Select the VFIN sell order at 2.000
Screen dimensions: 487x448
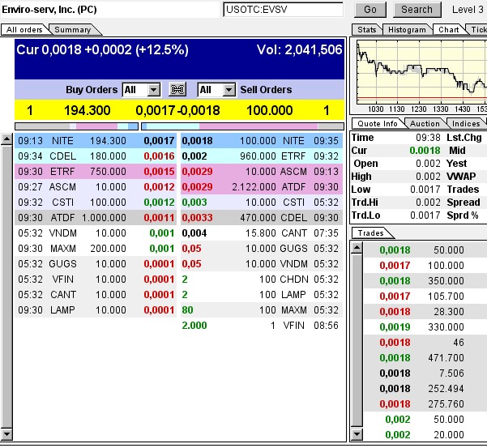click(262, 326)
